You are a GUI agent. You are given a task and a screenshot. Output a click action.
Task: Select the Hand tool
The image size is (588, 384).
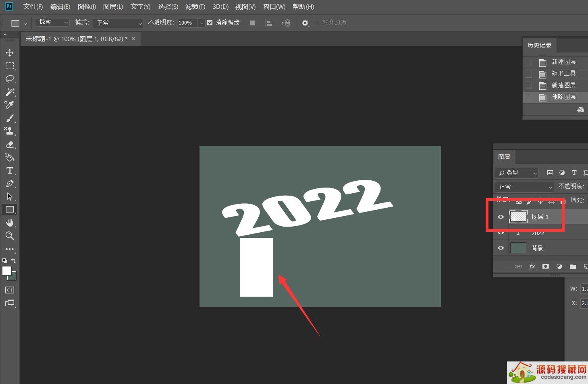(x=10, y=223)
